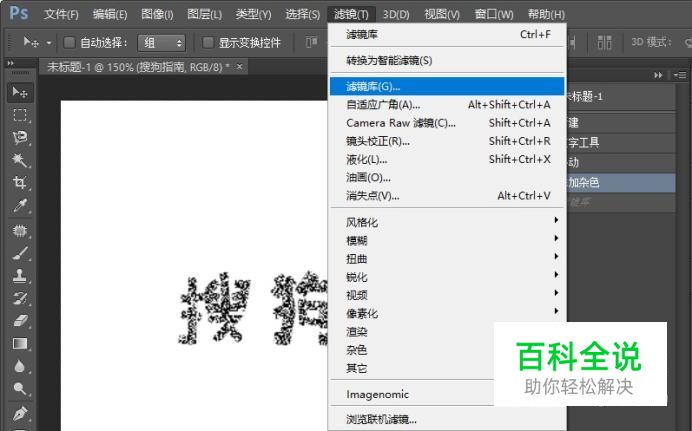This screenshot has width=692, height=431.
Task: Click the align top edges icon
Action: point(312,42)
